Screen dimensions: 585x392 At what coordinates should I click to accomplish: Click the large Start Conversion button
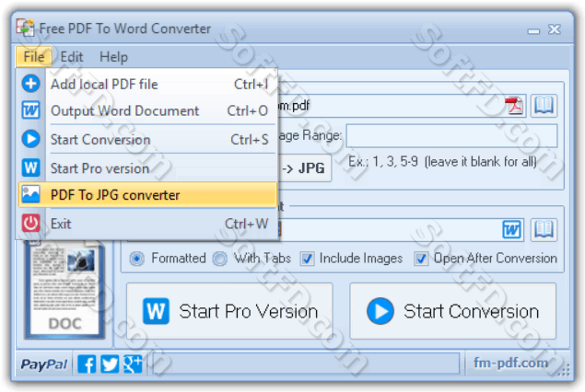(x=453, y=311)
